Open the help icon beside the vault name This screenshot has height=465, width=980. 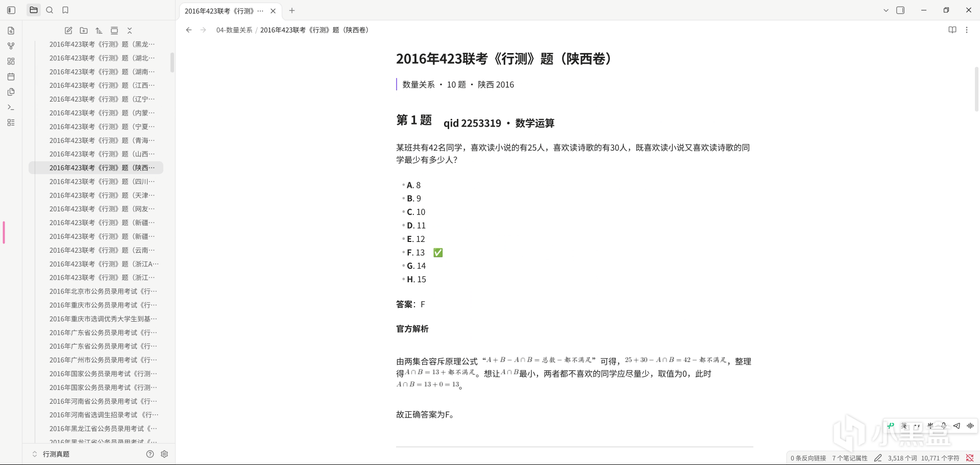pos(150,454)
